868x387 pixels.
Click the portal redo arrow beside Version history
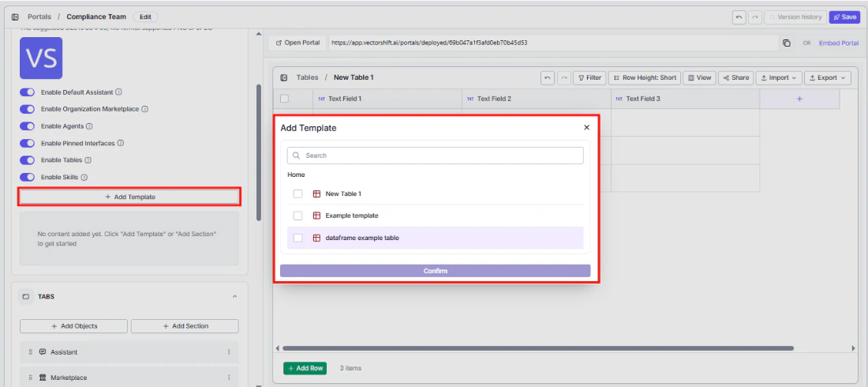(x=754, y=17)
